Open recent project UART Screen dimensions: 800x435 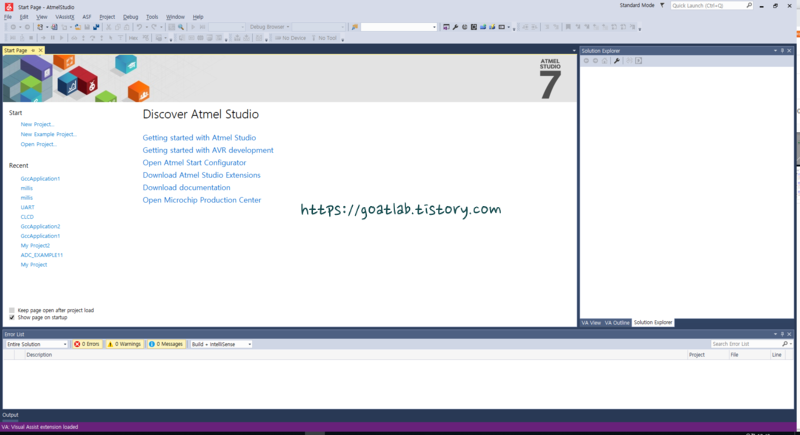point(28,207)
